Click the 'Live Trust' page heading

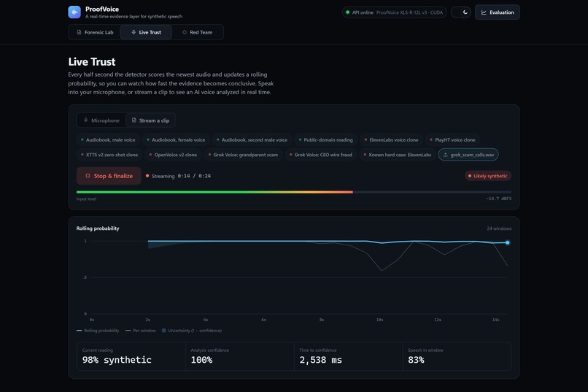coord(92,62)
